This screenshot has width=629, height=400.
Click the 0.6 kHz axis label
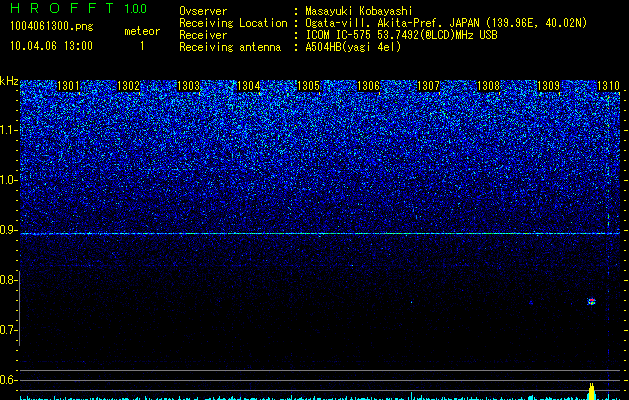tap(9, 380)
